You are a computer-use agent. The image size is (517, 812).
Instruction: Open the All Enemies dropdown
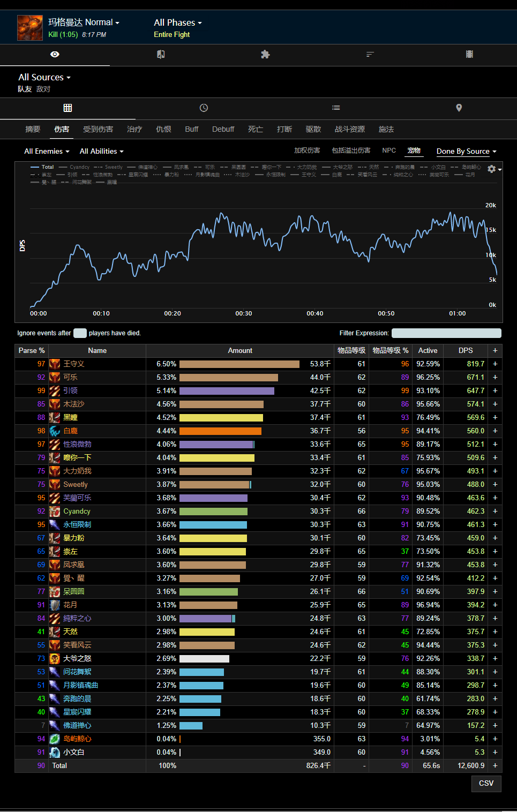click(47, 152)
